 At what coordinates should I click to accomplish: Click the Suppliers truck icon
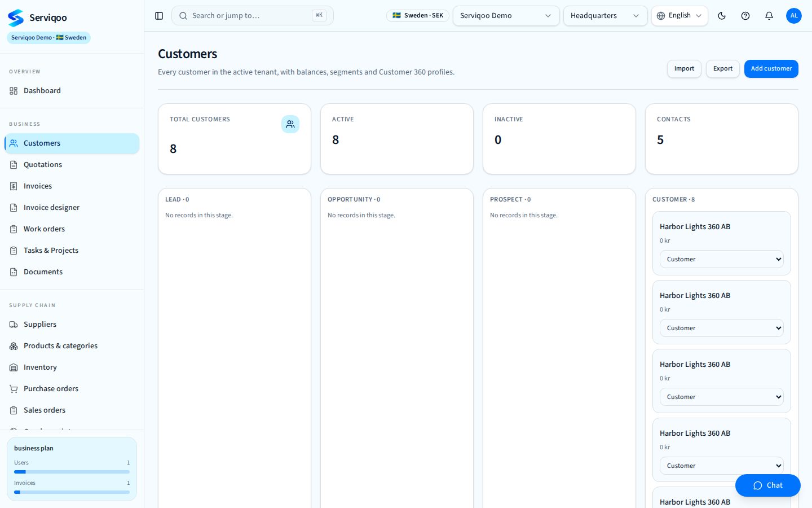tap(14, 325)
